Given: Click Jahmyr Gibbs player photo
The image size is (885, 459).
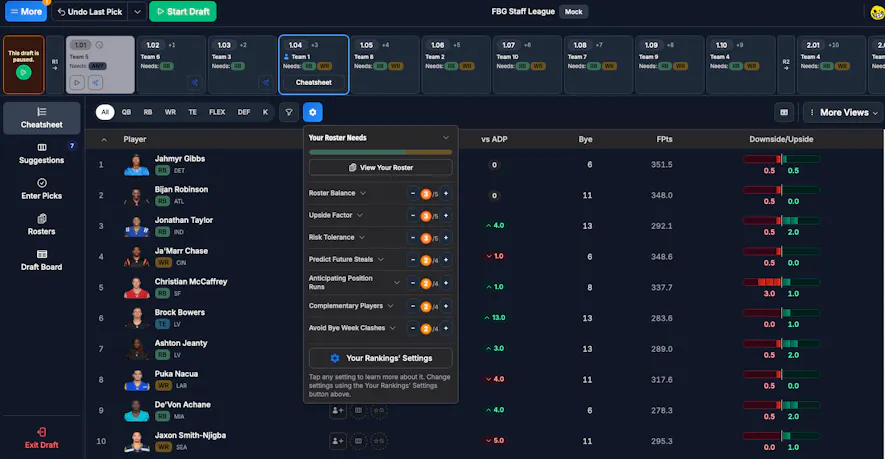Looking at the screenshot, I should point(137,164).
